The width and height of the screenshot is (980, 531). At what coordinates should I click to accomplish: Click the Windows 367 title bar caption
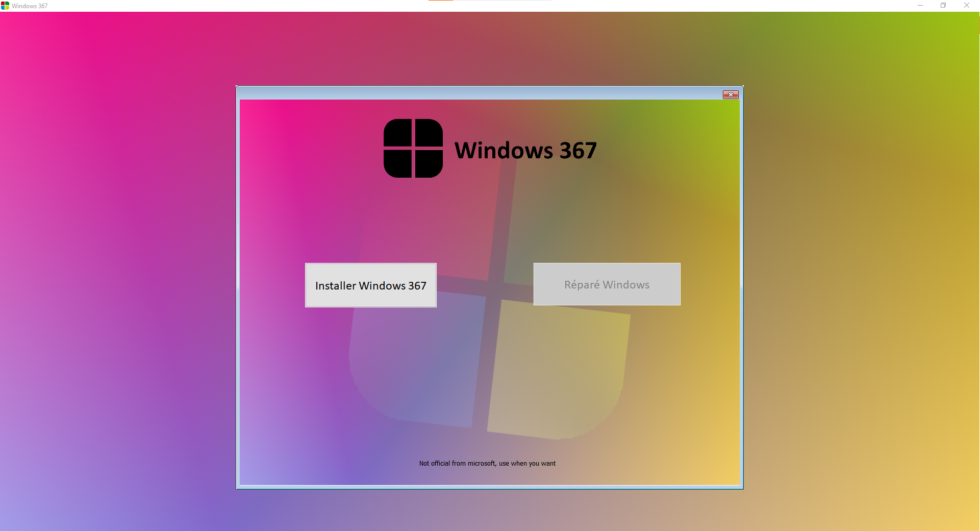point(30,6)
